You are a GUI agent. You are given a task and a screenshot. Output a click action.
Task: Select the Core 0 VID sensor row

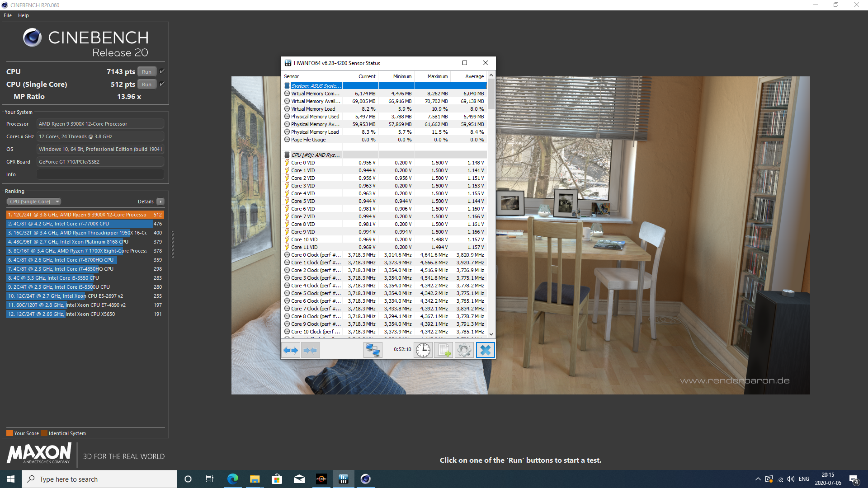384,163
